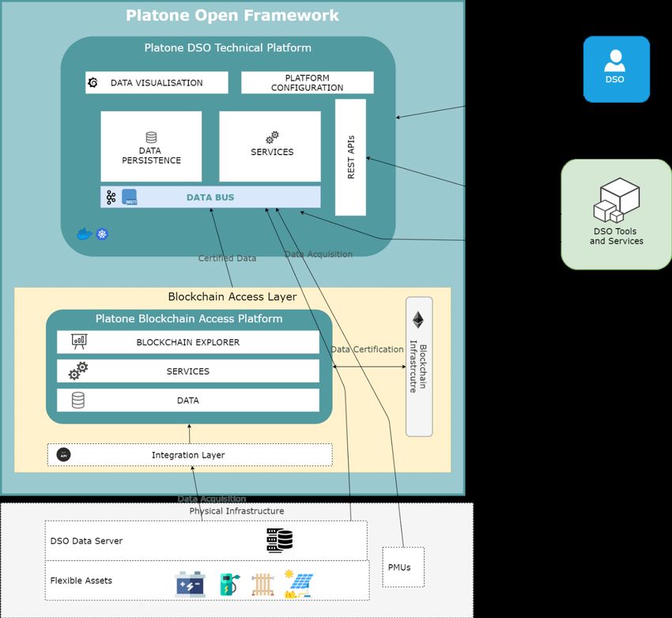Click the BLOCKCHAIN EXPLORER label

[x=188, y=342]
